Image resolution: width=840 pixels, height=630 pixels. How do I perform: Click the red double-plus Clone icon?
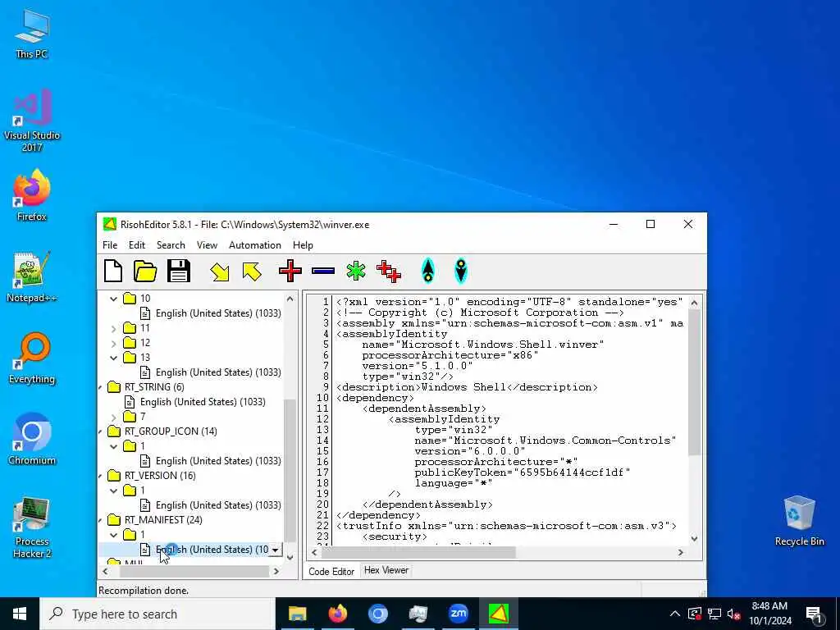click(388, 271)
